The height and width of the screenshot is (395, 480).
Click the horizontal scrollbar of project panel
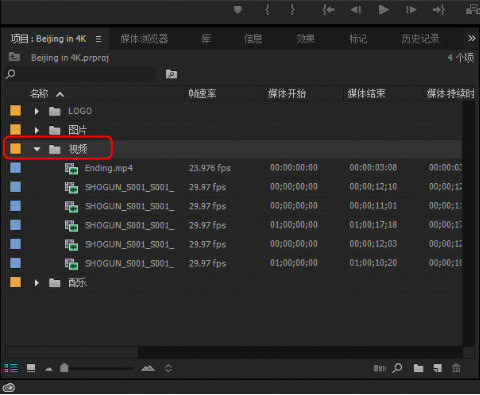click(72, 352)
